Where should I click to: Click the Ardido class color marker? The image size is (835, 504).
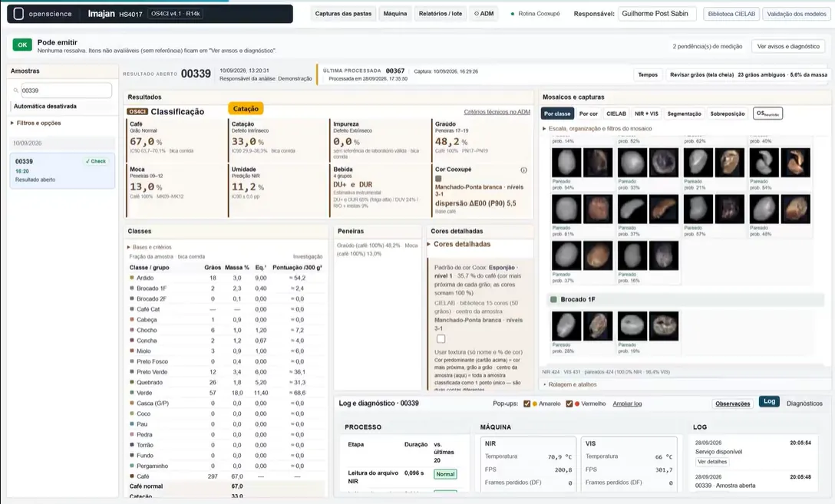pyautogui.click(x=131, y=278)
